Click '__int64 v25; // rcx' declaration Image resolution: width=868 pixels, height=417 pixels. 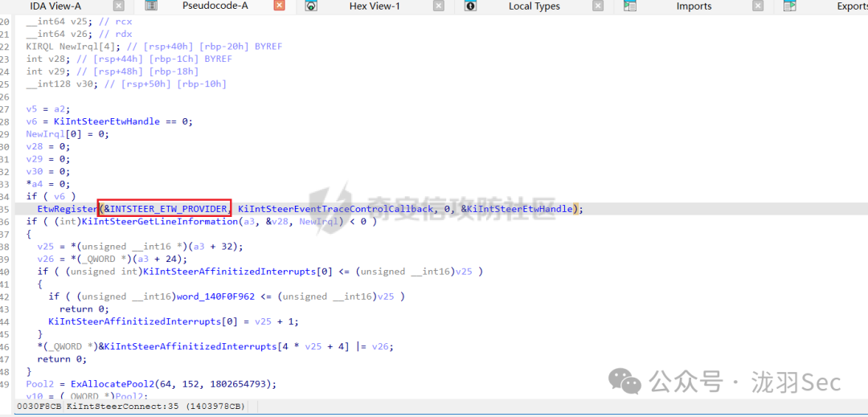79,22
